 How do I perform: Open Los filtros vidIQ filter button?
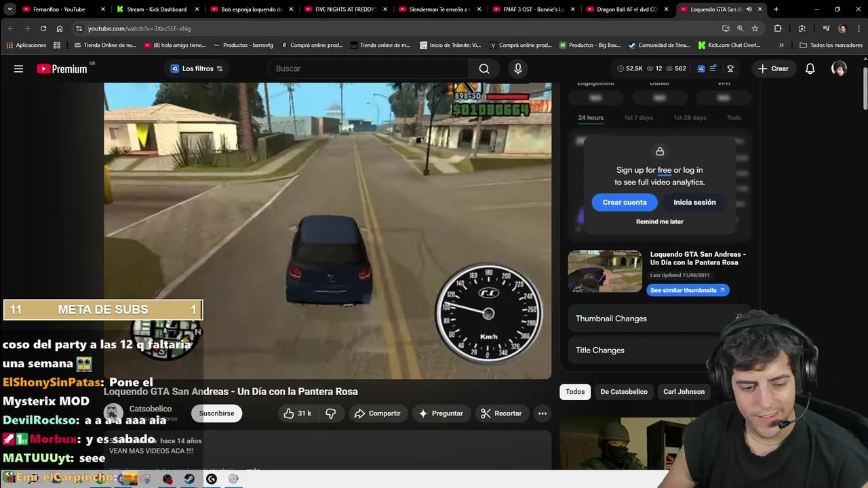[x=197, y=68]
